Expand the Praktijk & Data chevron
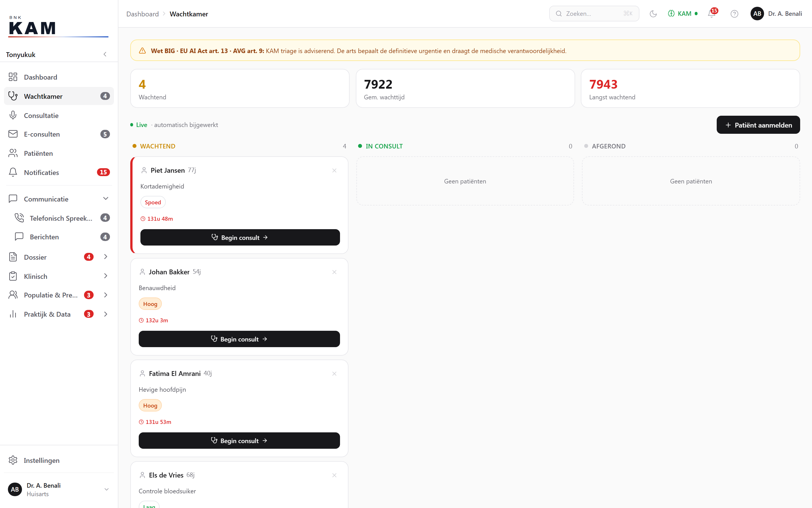The width and height of the screenshot is (812, 508). (106, 314)
